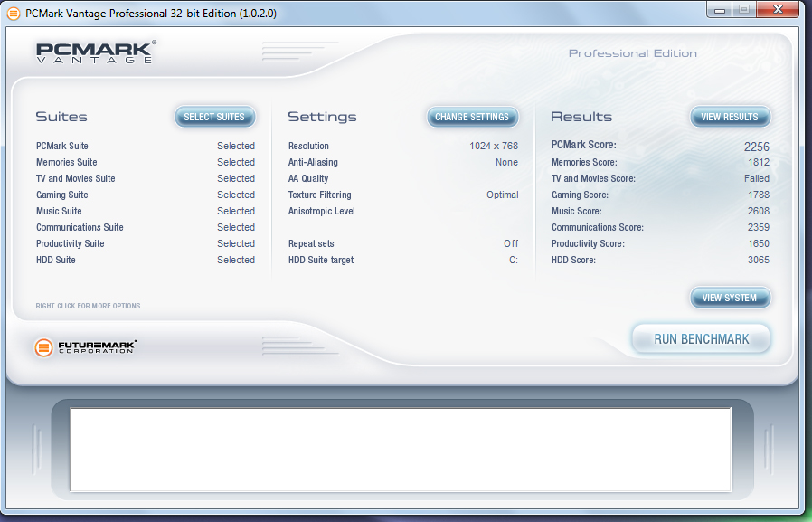Image resolution: width=812 pixels, height=522 pixels.
Task: Click the Resolution value 1024 x 768
Action: pos(494,146)
